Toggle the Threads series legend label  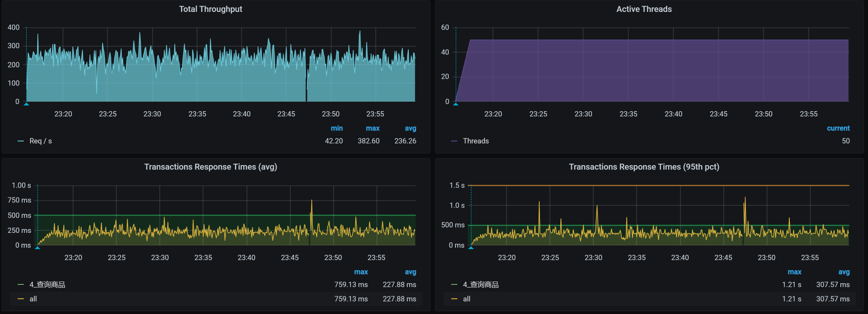(x=475, y=141)
